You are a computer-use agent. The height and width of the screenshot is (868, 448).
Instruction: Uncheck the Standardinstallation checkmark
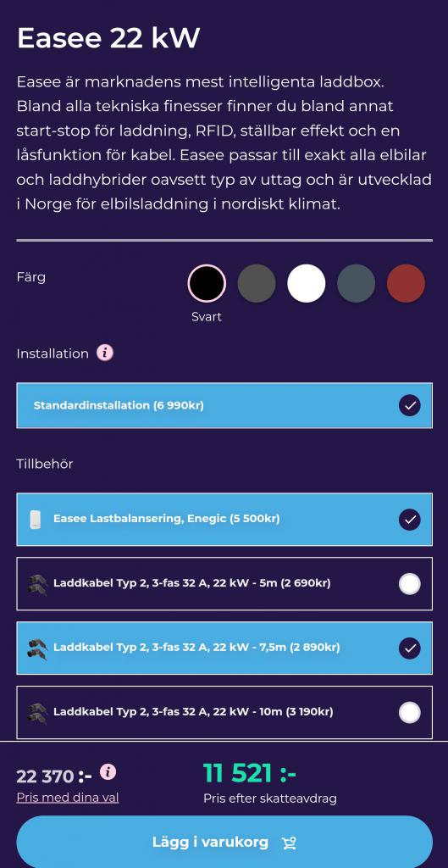coord(410,406)
